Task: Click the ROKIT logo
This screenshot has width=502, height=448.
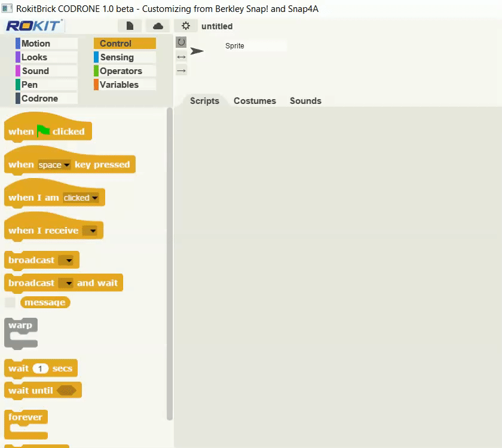Action: [34, 26]
